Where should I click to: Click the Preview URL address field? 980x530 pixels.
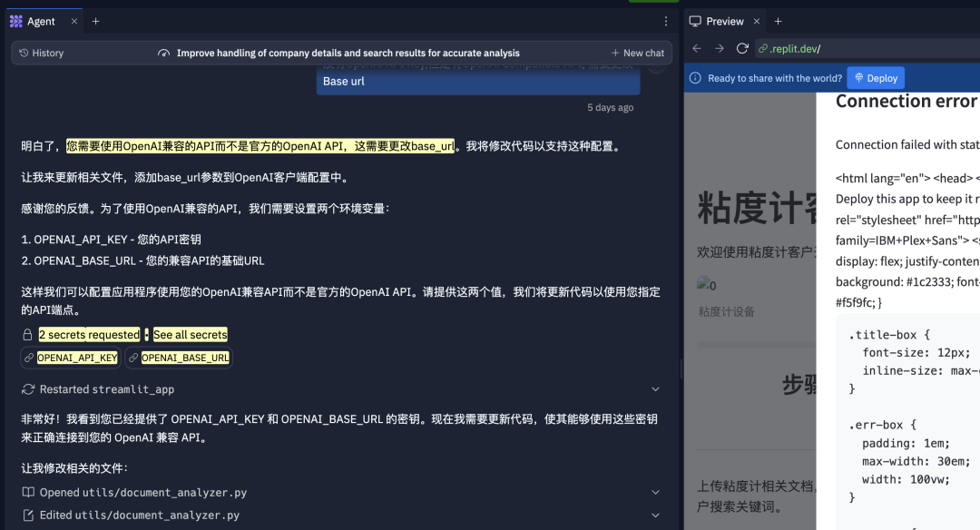tap(867, 48)
